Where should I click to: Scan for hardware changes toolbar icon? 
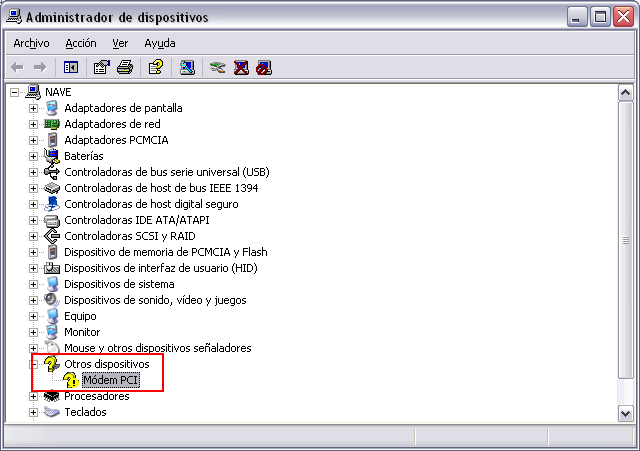[187, 67]
